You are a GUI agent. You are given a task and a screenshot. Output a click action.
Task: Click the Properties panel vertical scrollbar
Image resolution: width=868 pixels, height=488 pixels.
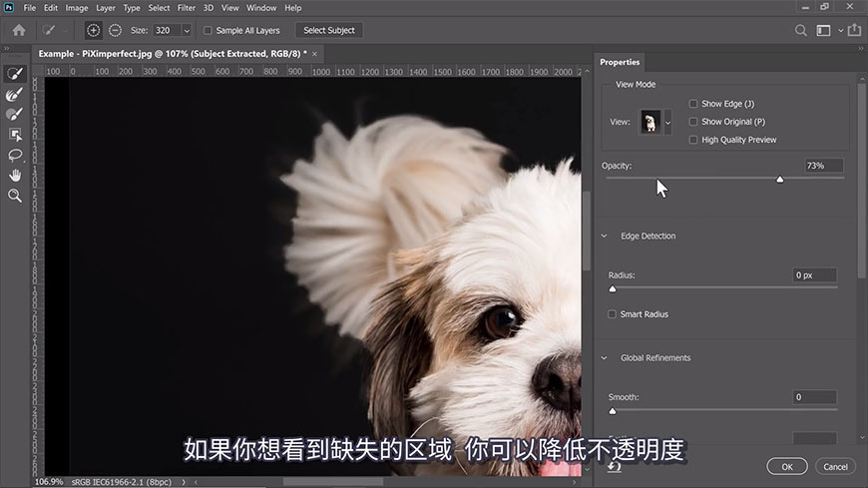pos(861,180)
